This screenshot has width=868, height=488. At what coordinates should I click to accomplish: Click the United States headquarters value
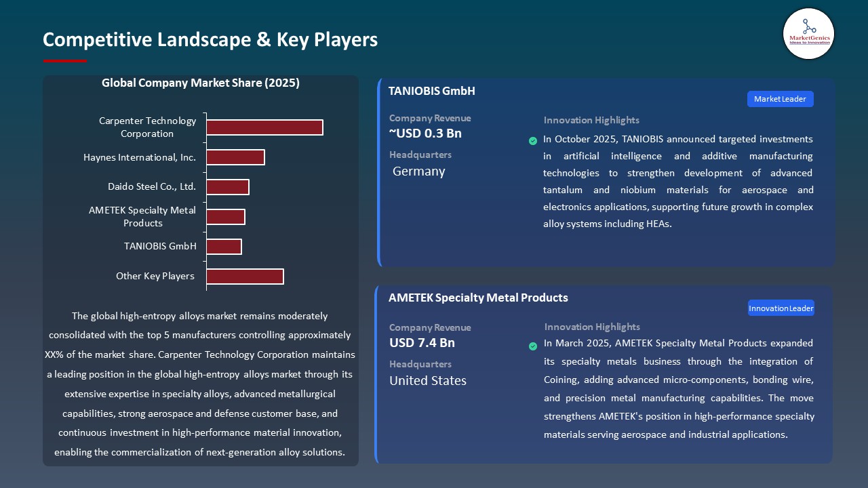(428, 381)
